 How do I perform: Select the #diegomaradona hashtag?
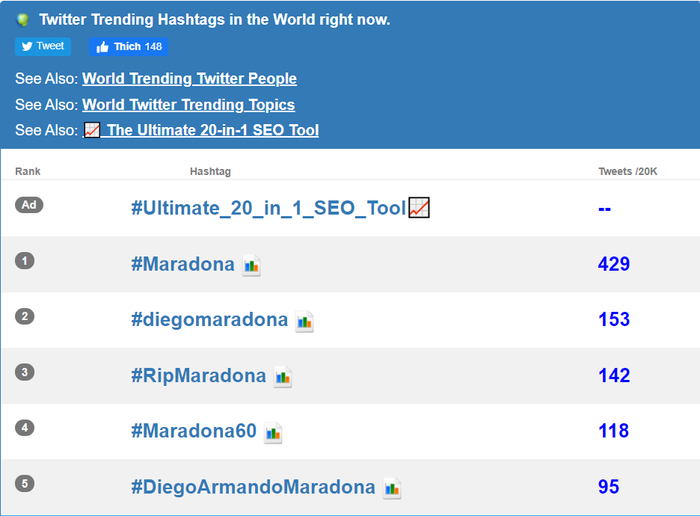click(209, 320)
